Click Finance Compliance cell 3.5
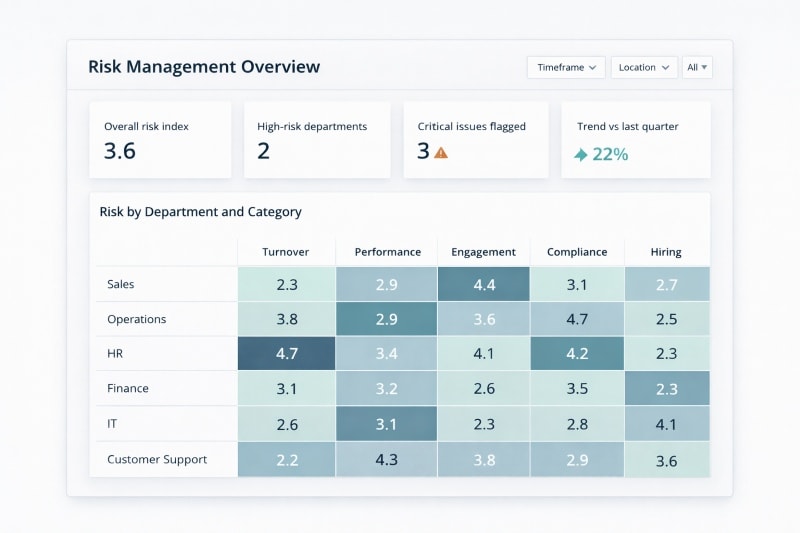This screenshot has height=533, width=800. [577, 389]
